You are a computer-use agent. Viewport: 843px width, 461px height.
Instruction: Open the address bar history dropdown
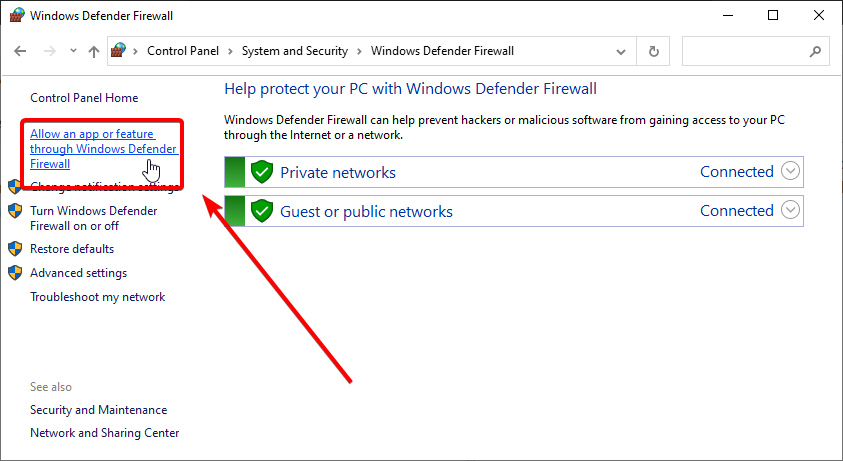click(x=621, y=52)
